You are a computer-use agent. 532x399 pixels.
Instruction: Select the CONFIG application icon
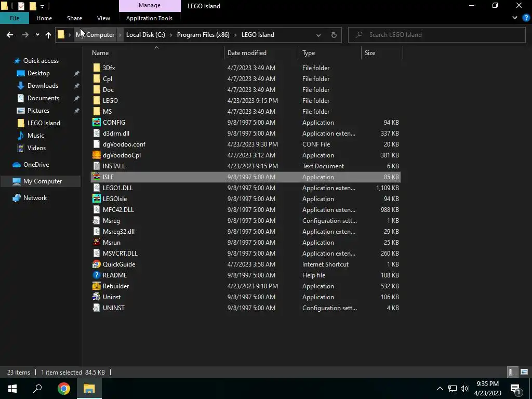click(x=97, y=123)
